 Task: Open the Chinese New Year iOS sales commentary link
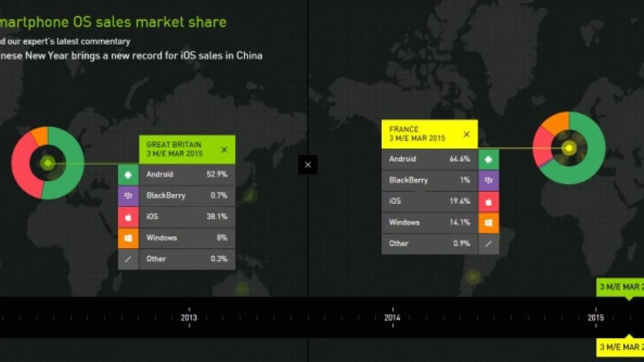click(131, 56)
